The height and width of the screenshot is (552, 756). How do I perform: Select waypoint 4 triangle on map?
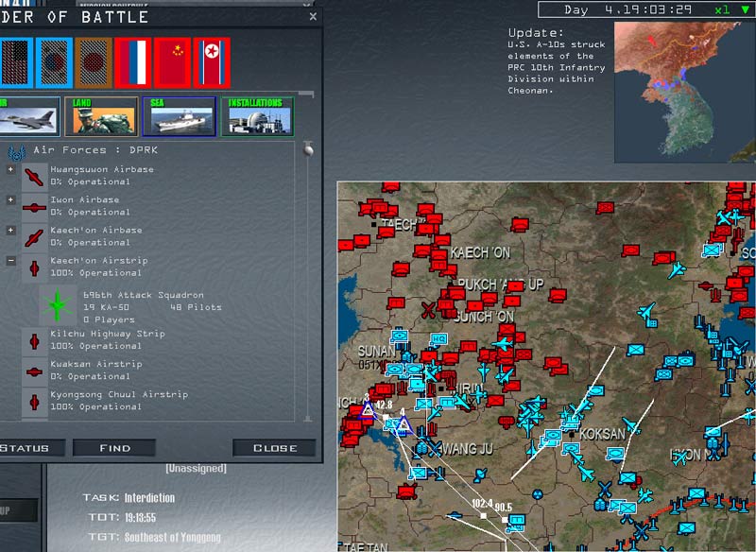click(x=404, y=425)
